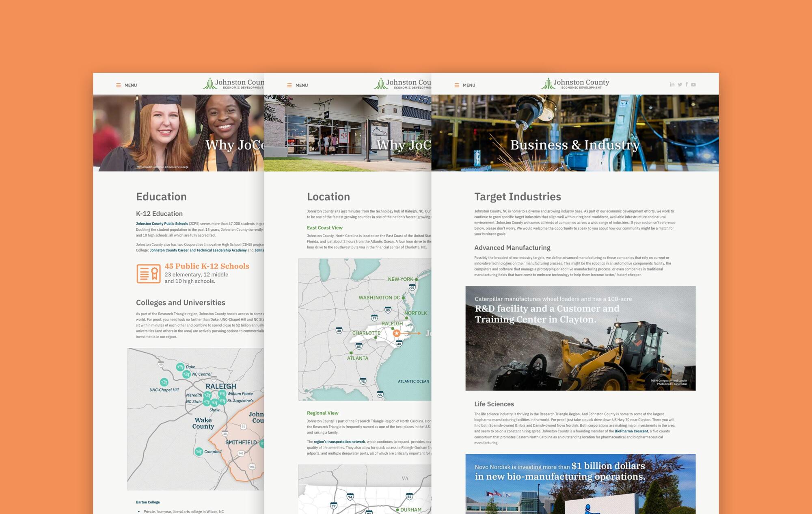The image size is (812, 514).
Task: Click the Duke graduation cap map marker
Action: coord(180,367)
